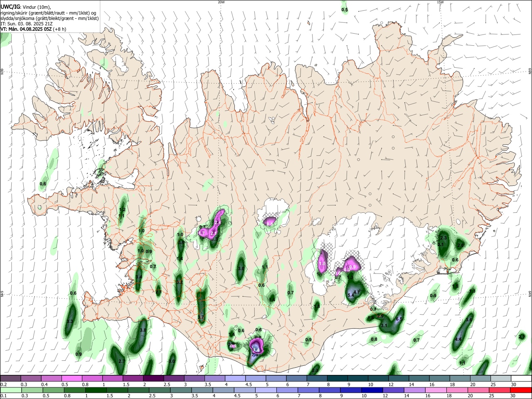
Task: Click the 3.8 precipitation value on the map
Action: click(143, 330)
